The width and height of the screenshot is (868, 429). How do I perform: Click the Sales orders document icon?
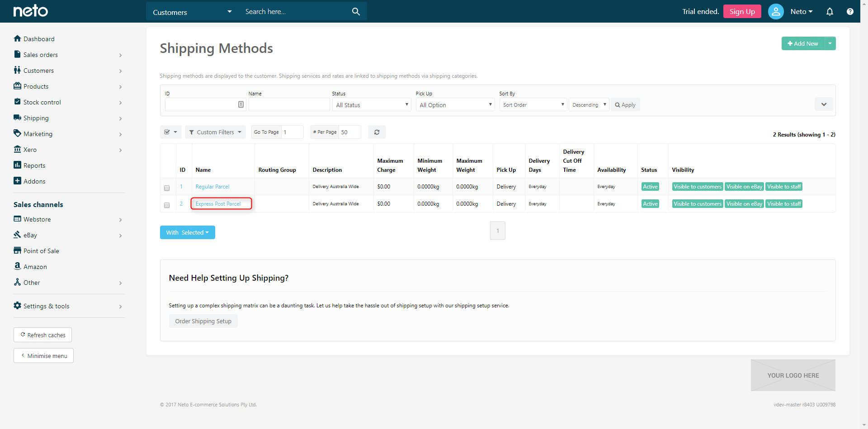coord(17,54)
